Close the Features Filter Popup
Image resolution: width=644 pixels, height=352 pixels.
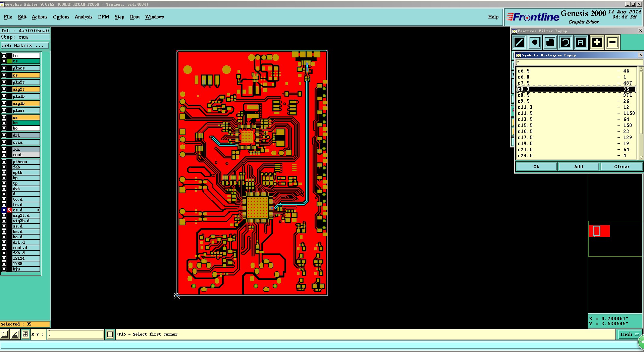coord(640,31)
